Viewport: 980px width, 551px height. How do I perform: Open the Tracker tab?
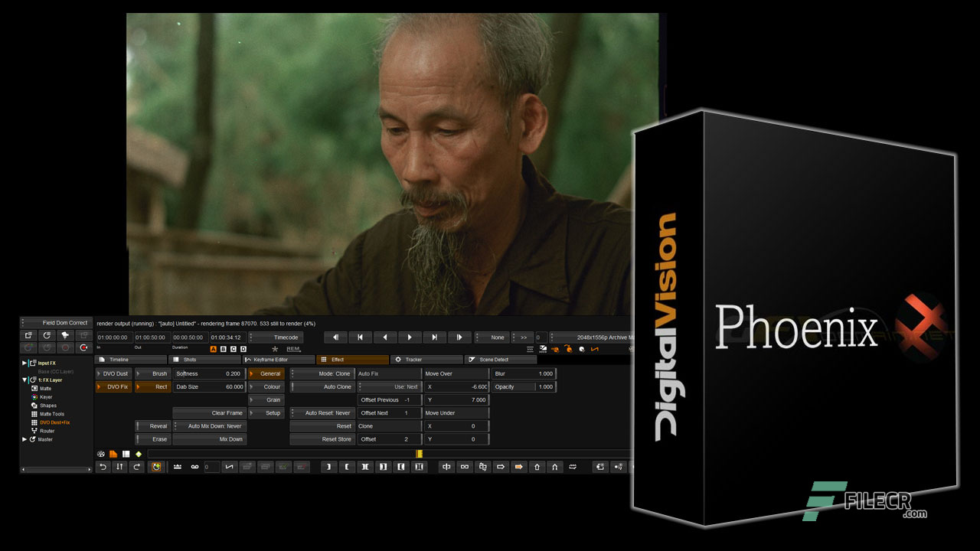coord(427,360)
